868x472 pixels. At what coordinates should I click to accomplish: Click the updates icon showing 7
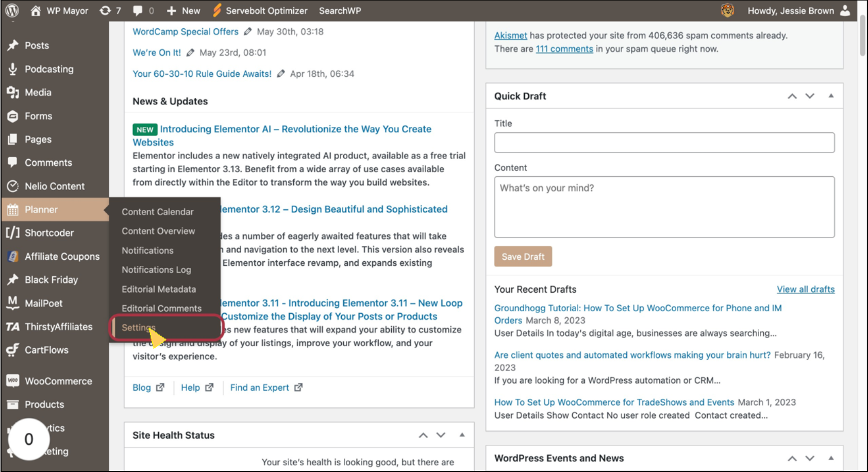[x=105, y=10]
